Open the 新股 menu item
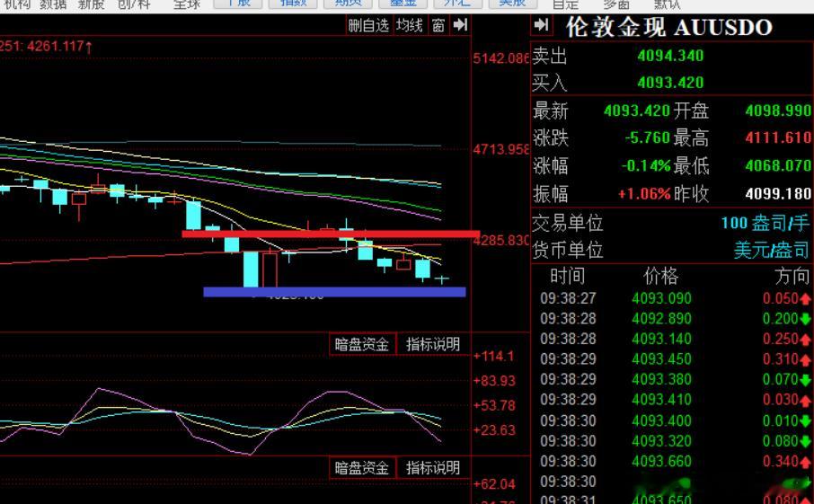The height and width of the screenshot is (504, 814). (x=91, y=4)
